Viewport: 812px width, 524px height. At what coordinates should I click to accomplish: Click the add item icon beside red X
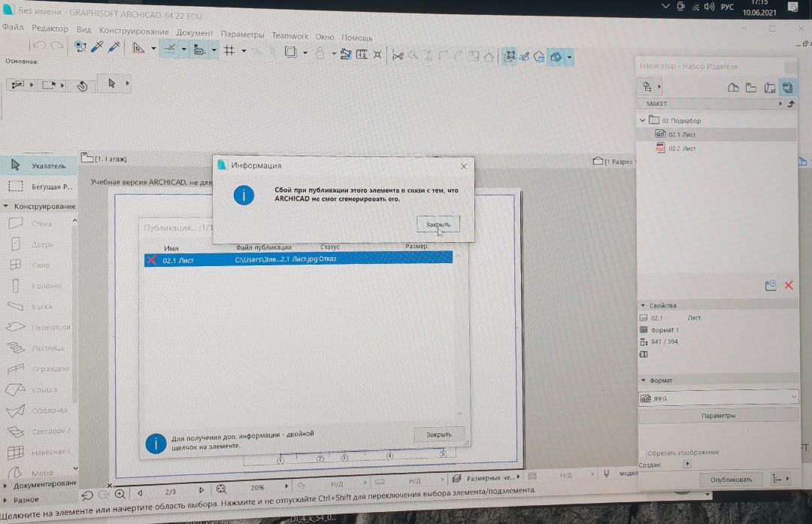(x=771, y=285)
